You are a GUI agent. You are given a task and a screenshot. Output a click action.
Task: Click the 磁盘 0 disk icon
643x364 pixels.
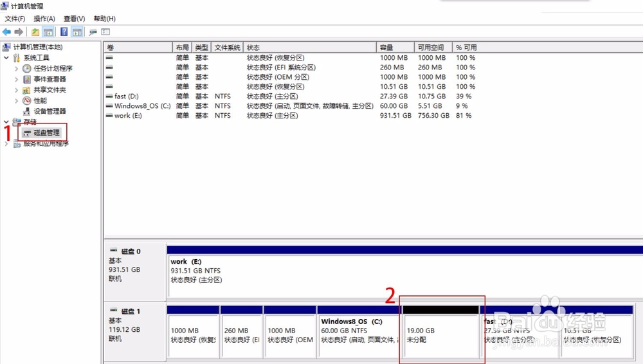tap(114, 250)
